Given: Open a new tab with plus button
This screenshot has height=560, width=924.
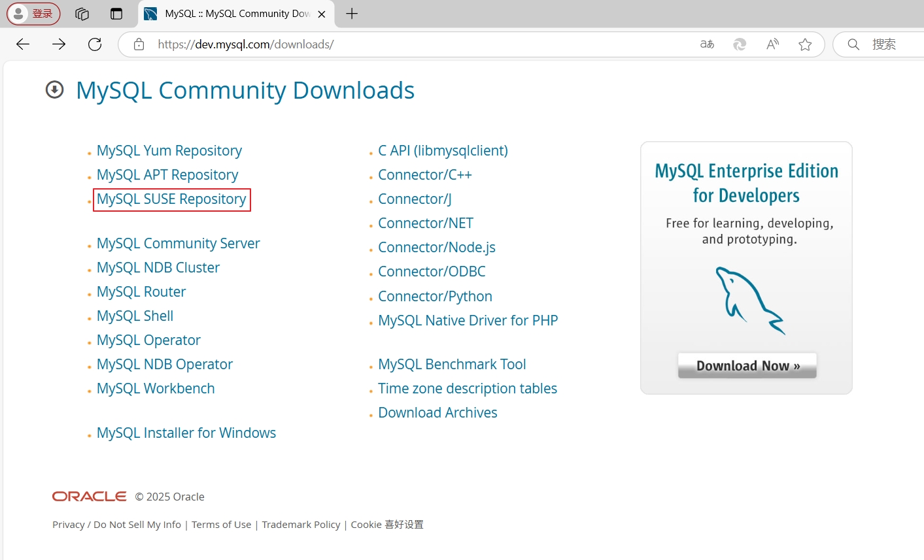Looking at the screenshot, I should point(352,14).
